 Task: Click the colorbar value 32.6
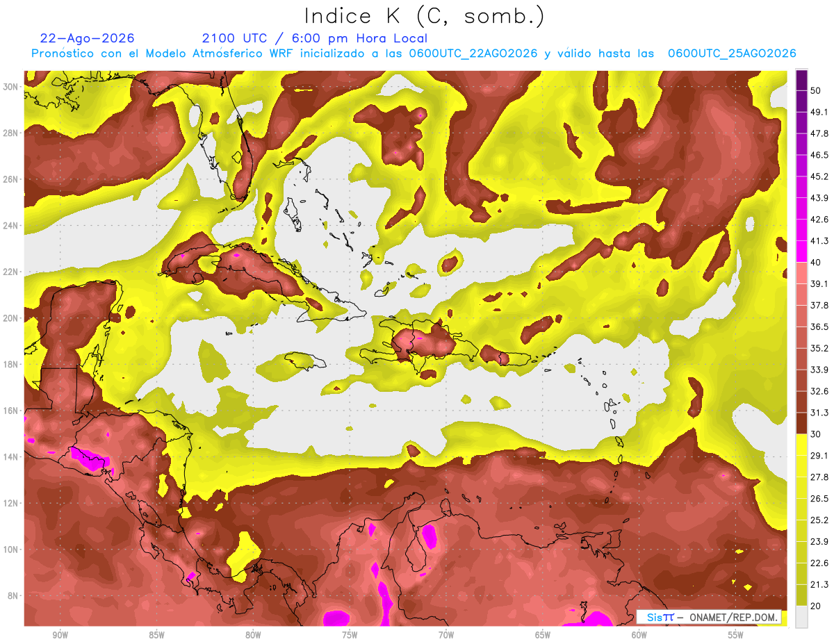click(x=819, y=391)
